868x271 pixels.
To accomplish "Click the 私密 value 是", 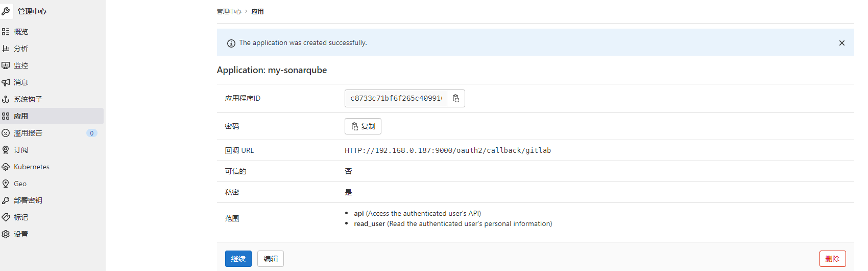I will pyautogui.click(x=348, y=192).
